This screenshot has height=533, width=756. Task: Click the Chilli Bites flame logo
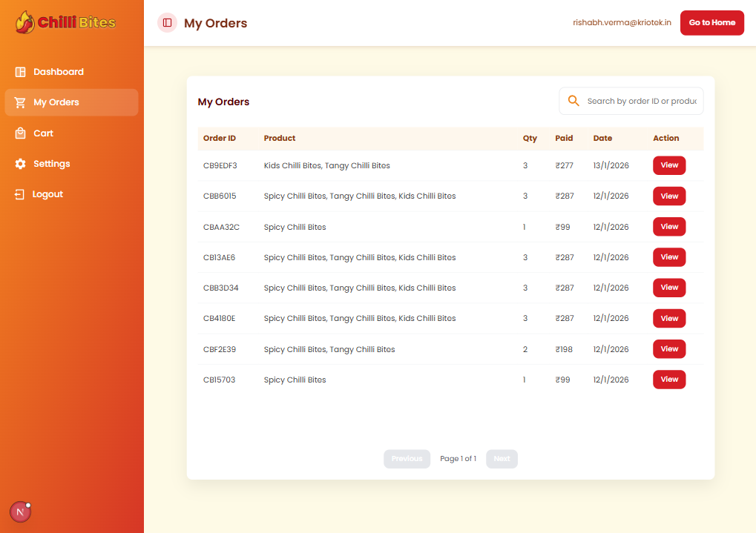[25, 22]
